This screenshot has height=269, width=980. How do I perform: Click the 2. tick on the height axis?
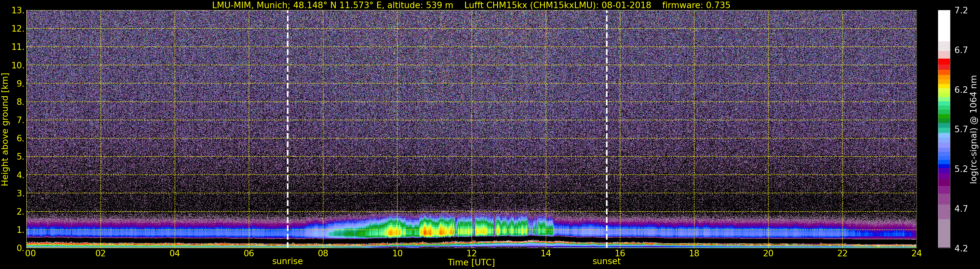[x=20, y=212]
